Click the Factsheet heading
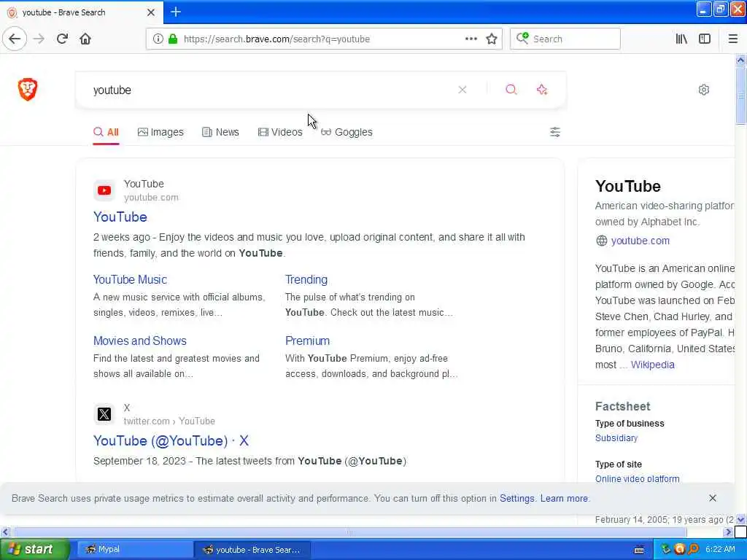Viewport: 747px width, 560px height. (622, 406)
